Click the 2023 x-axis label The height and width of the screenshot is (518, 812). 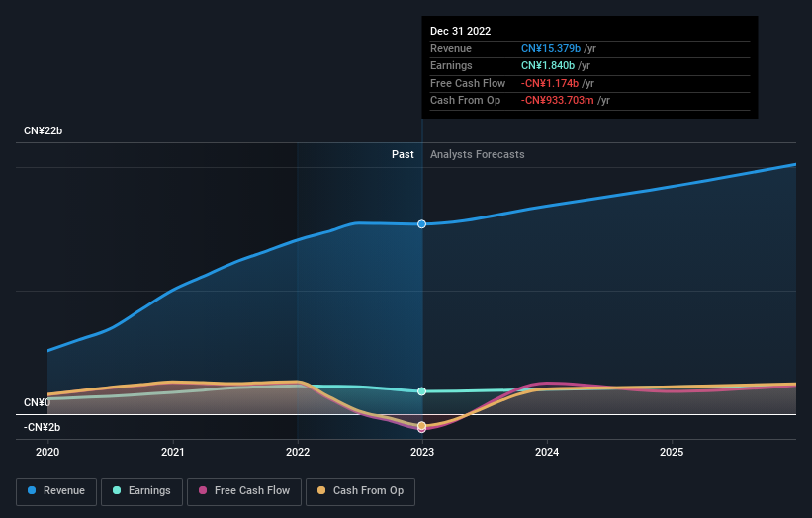tap(422, 453)
